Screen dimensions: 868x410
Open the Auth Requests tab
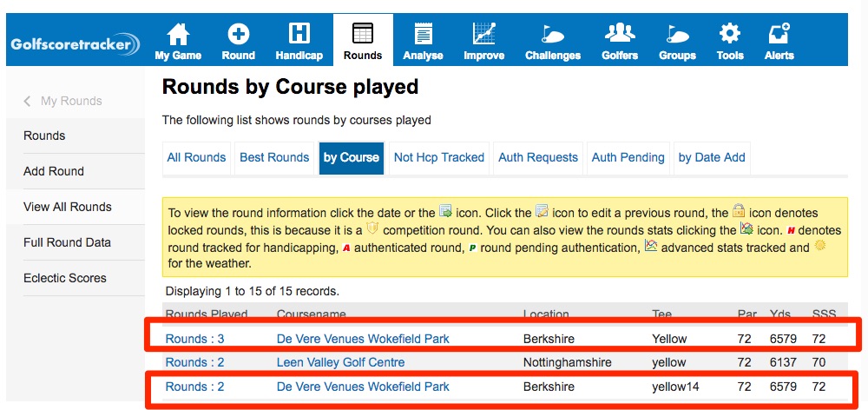click(x=537, y=157)
